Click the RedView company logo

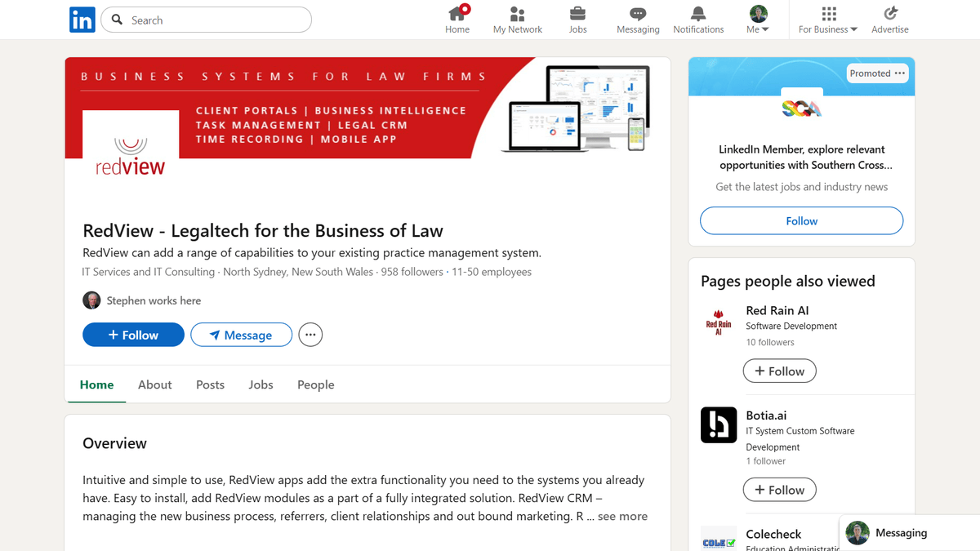pos(131,158)
